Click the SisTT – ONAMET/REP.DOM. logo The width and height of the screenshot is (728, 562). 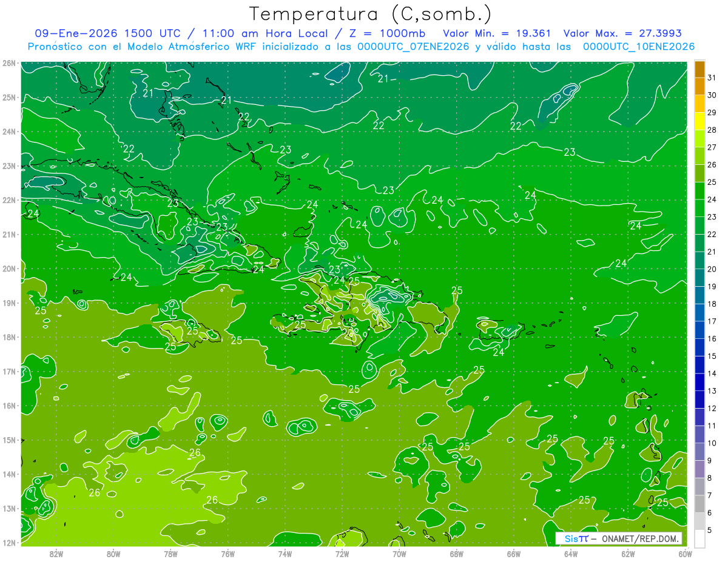tap(619, 538)
